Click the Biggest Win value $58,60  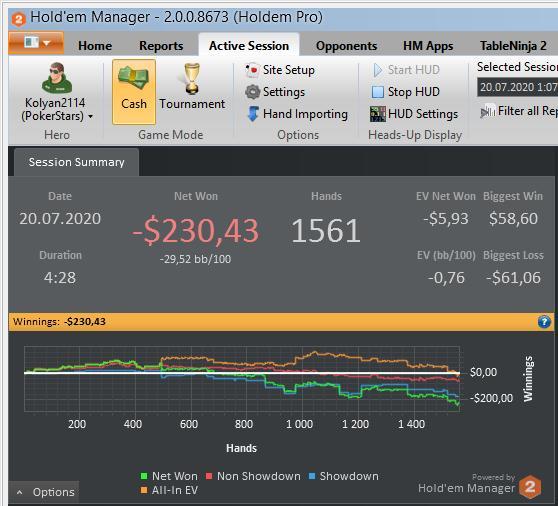(513, 218)
